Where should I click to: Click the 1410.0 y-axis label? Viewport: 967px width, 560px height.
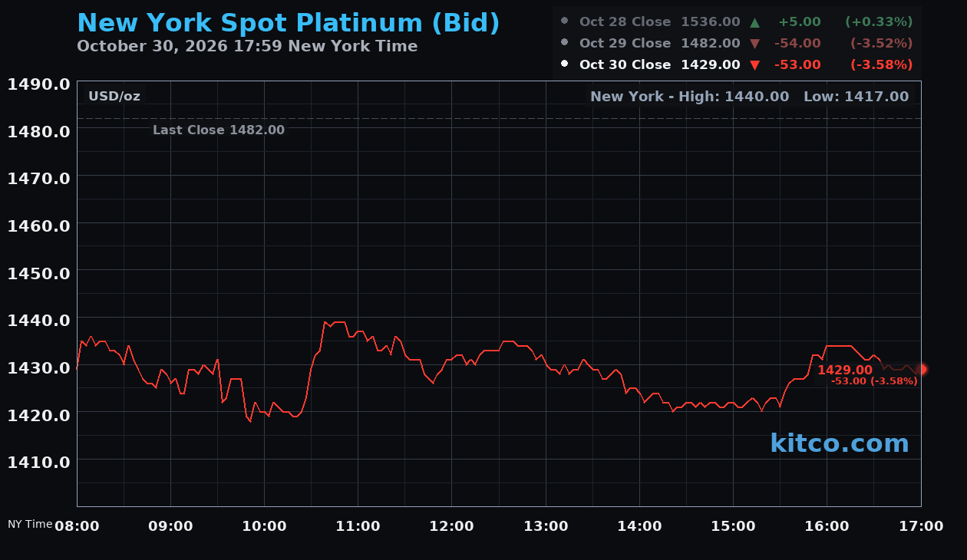(39, 462)
